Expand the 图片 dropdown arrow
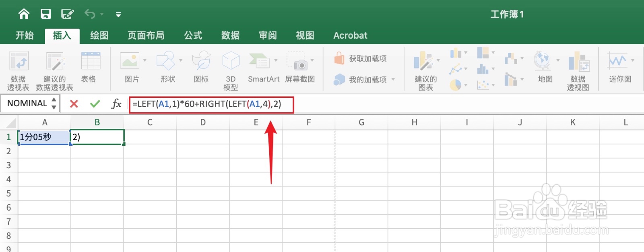644x252 pixels. coord(145,60)
